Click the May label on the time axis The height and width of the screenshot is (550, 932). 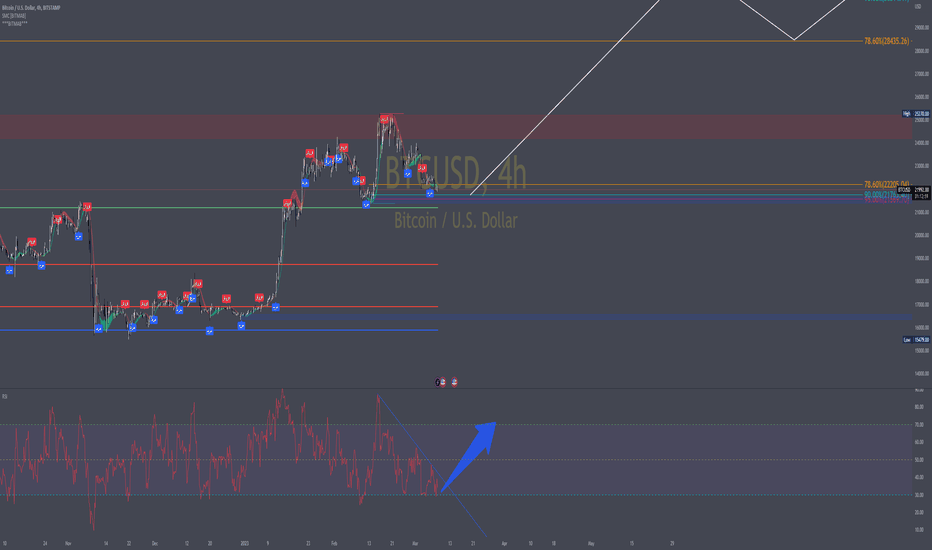point(591,543)
